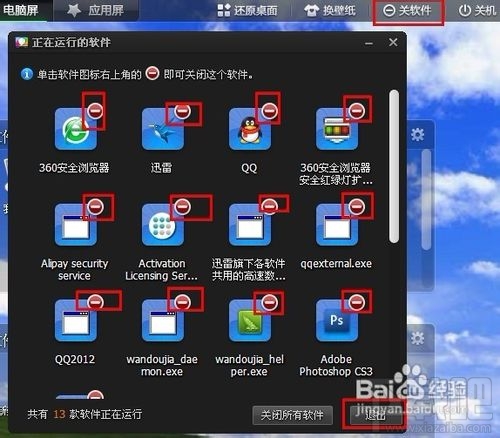Close Activation Licensing Service via minus icon
Screen dimensions: 500x438
tap(183, 207)
